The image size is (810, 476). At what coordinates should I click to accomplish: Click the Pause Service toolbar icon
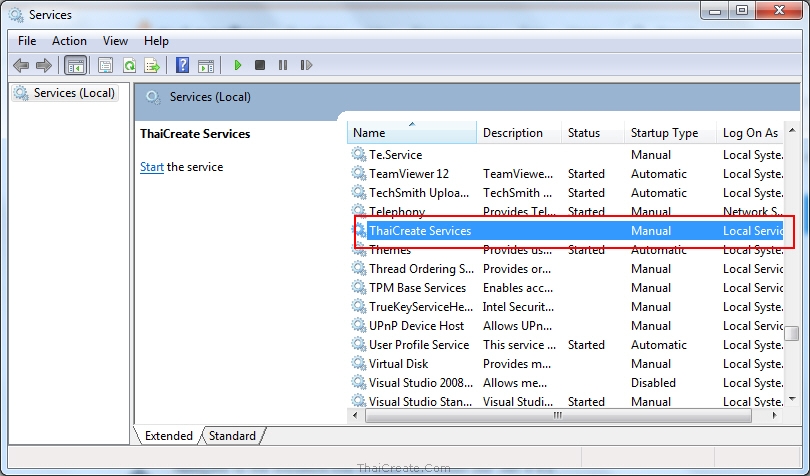pyautogui.click(x=283, y=66)
